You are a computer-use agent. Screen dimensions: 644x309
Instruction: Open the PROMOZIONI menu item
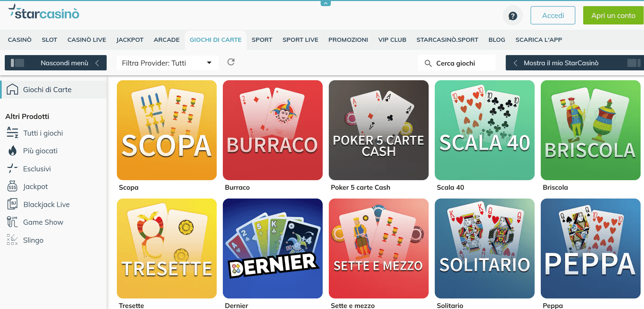348,40
